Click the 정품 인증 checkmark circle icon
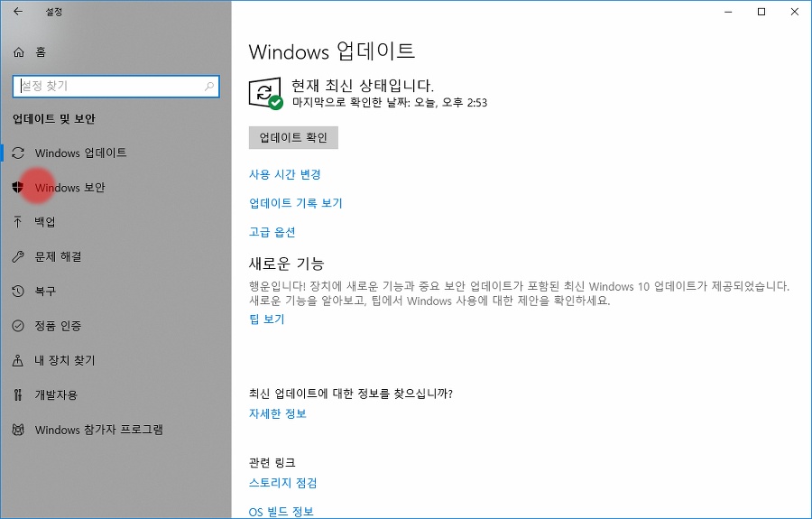This screenshot has height=519, width=812. point(18,326)
